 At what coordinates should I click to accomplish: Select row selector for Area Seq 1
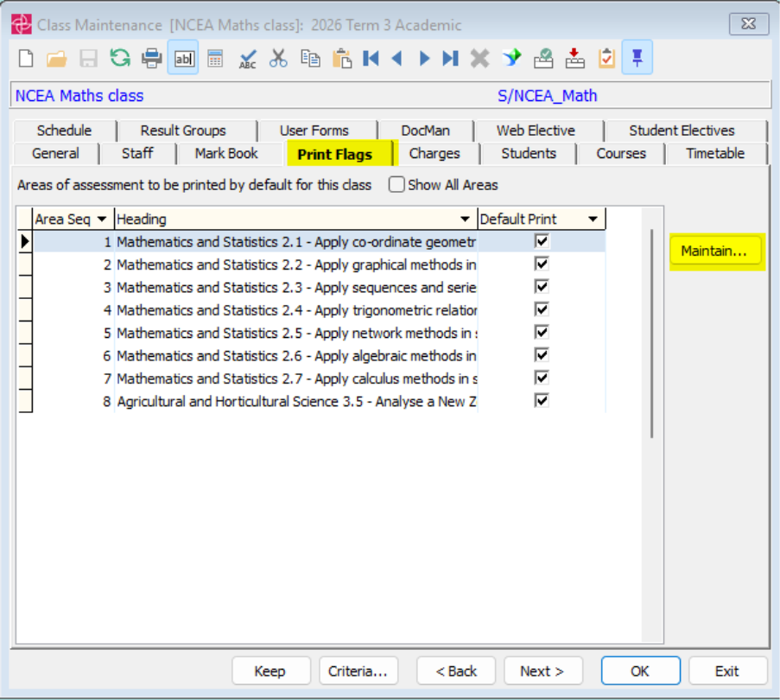25,241
